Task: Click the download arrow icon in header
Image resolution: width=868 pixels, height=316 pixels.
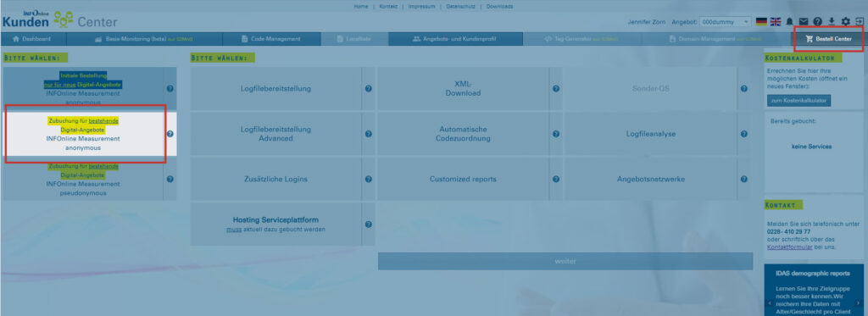Action: pos(832,21)
